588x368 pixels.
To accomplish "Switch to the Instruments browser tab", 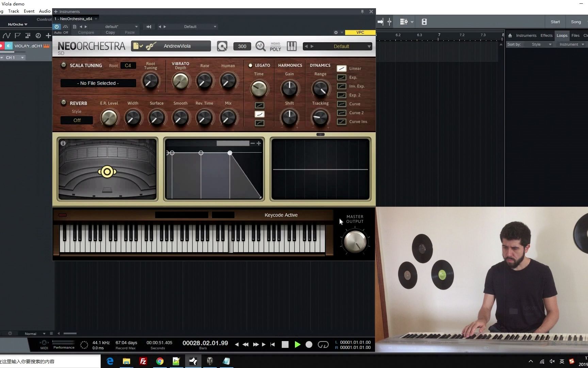I will pos(526,35).
